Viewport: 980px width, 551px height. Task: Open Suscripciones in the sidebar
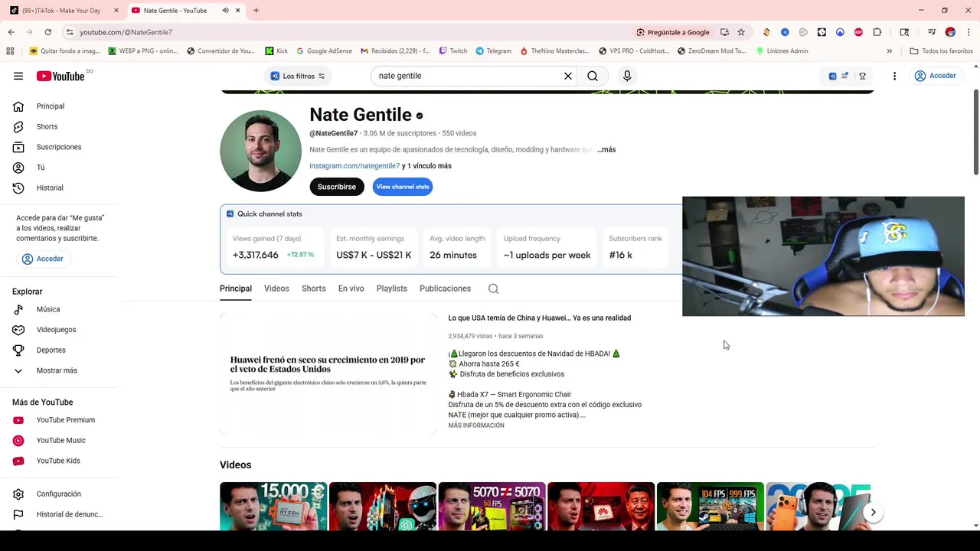pyautogui.click(x=58, y=147)
